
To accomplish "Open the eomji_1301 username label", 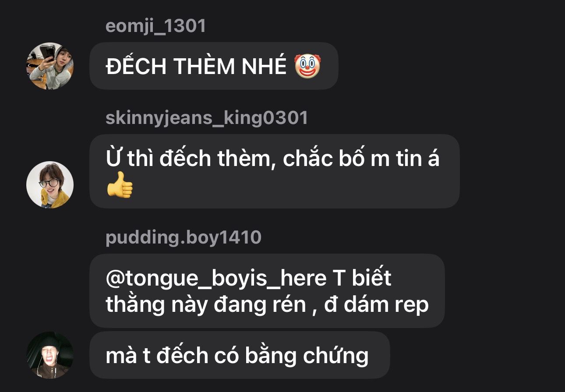I will (155, 26).
